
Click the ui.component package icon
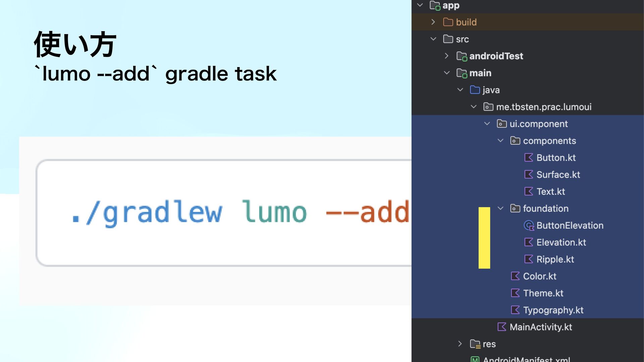tap(501, 124)
